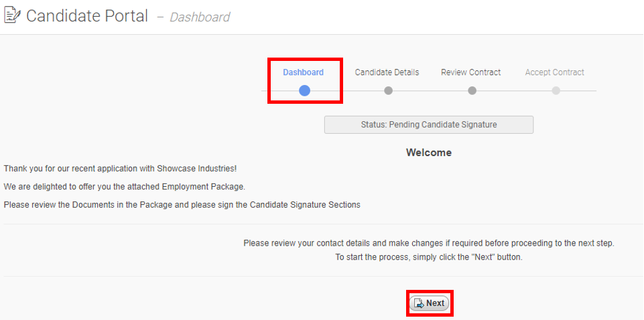Click the Welcome heading
The width and height of the screenshot is (644, 320).
429,153
